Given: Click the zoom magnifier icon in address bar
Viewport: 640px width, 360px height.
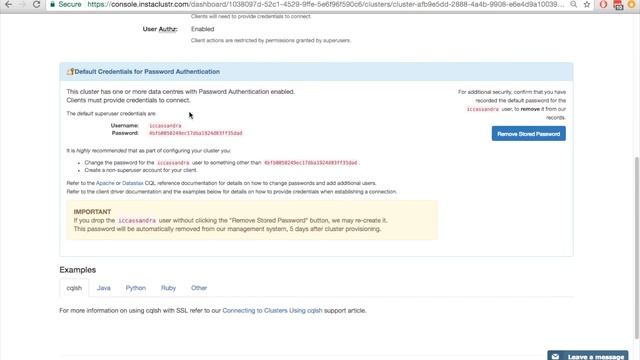Looking at the screenshot, I should click(x=573, y=4).
